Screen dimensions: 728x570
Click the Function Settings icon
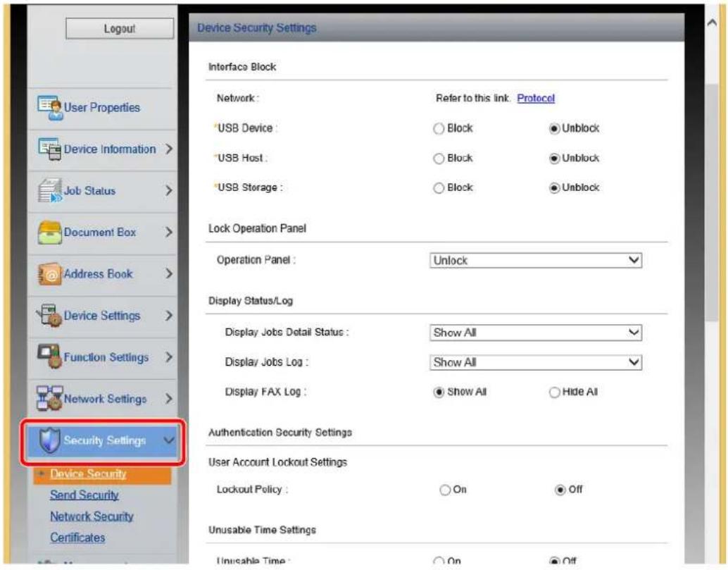(x=50, y=357)
